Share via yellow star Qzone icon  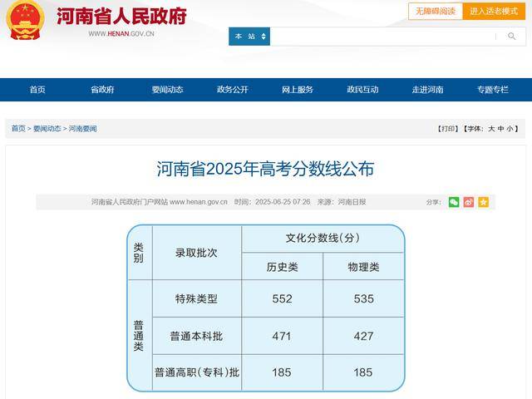tap(483, 202)
